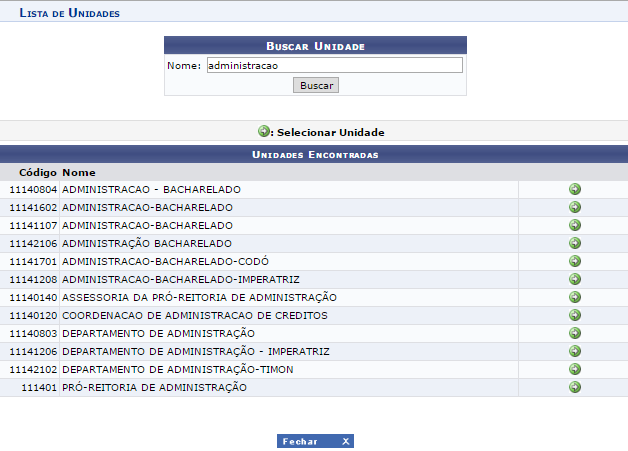Image resolution: width=628 pixels, height=451 pixels.
Task: Choose DEPARTAMENTO DE ADMINISTRAÇÃO - IMPERATRIZ arrow
Action: (x=574, y=351)
